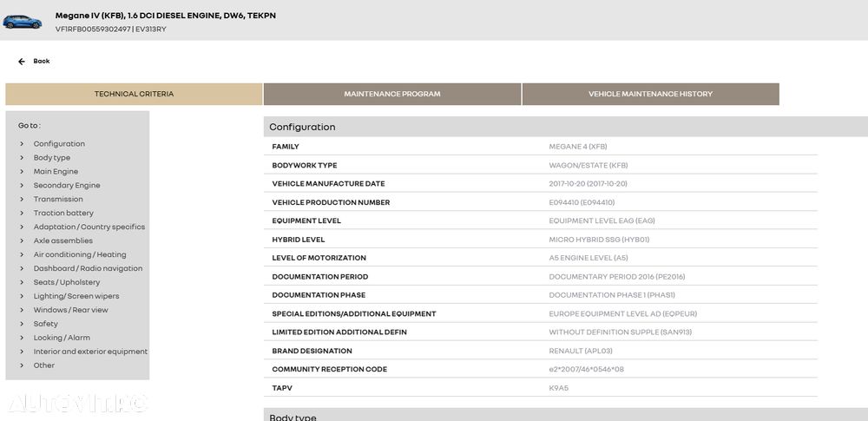Jump to Seats / Upholstery section
Viewport: 868px width, 421px height.
click(x=67, y=282)
